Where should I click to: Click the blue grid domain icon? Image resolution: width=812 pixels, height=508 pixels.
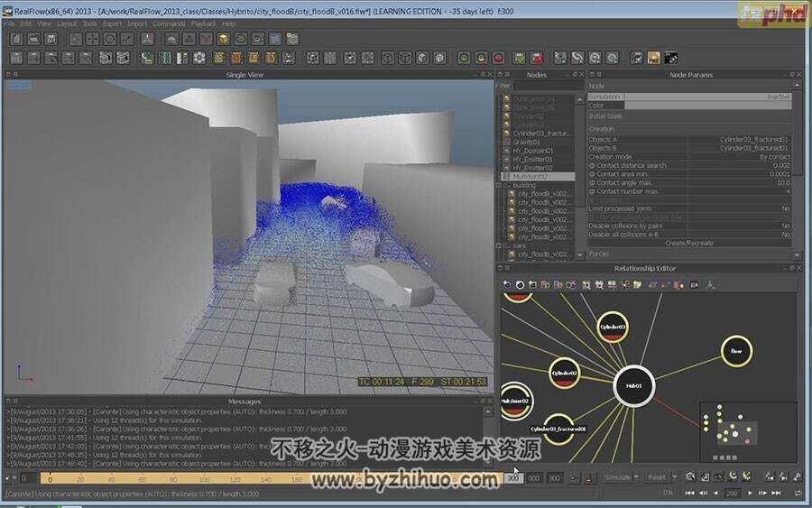(275, 39)
